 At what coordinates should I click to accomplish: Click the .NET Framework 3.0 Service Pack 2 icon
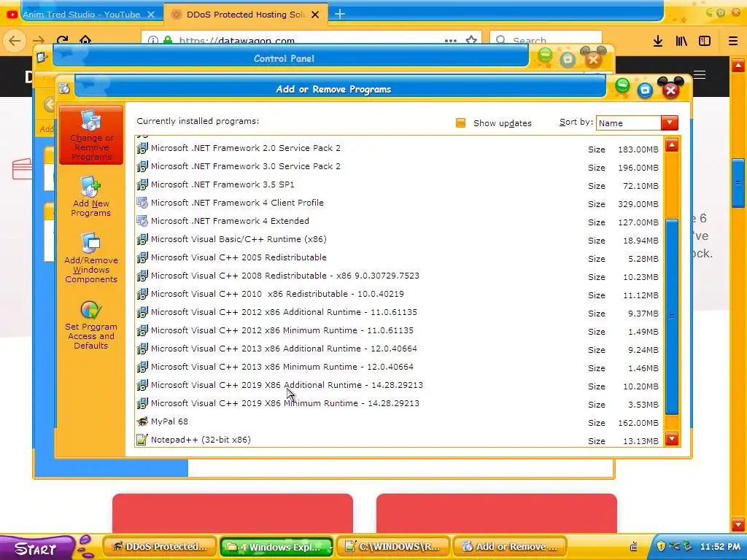coord(142,166)
